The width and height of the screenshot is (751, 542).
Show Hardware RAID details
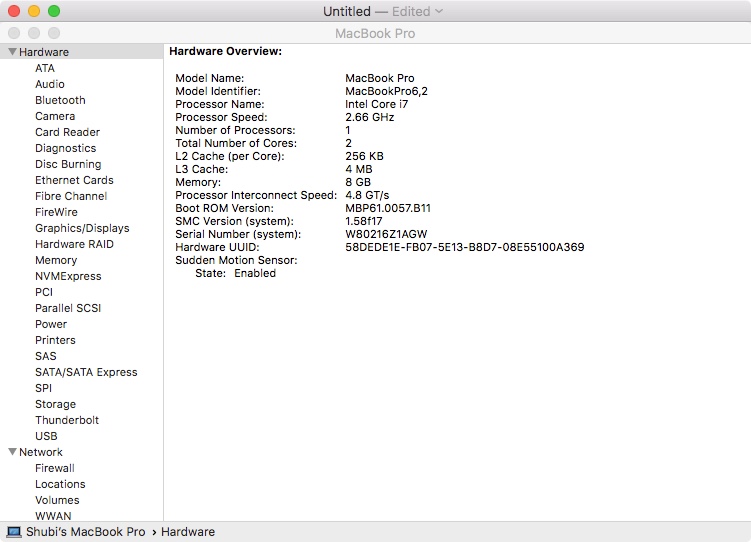[74, 244]
